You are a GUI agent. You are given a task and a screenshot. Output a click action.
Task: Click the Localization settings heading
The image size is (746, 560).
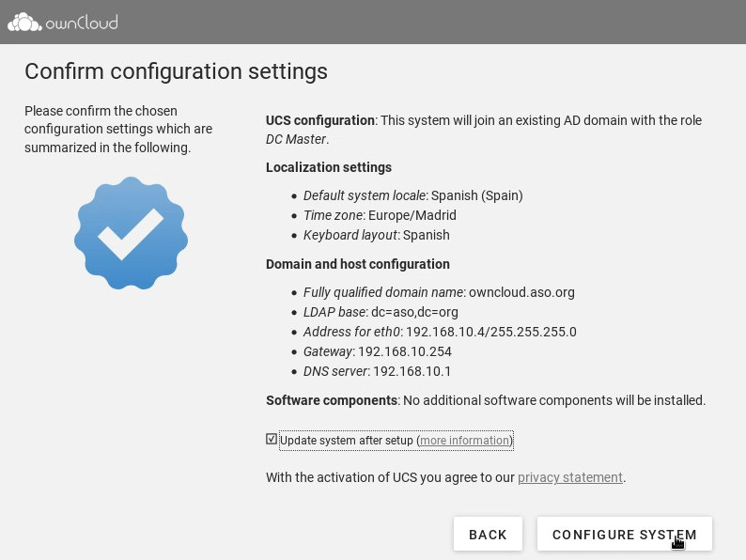coord(329,167)
